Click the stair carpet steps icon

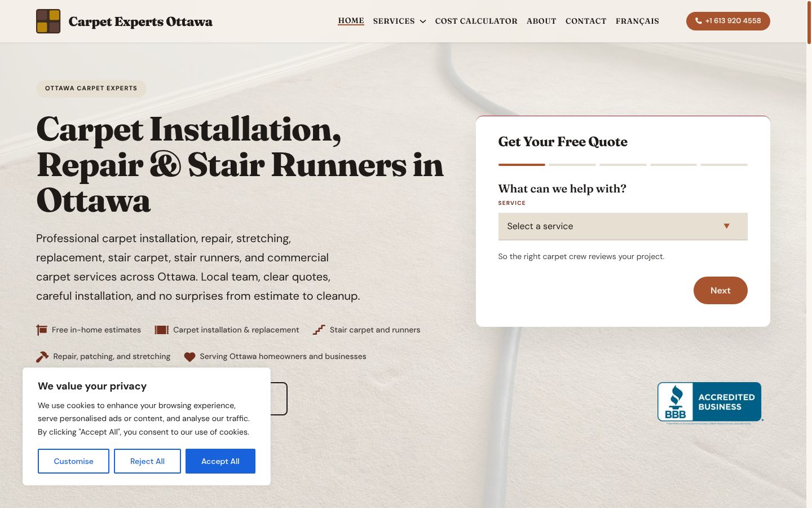coord(319,330)
